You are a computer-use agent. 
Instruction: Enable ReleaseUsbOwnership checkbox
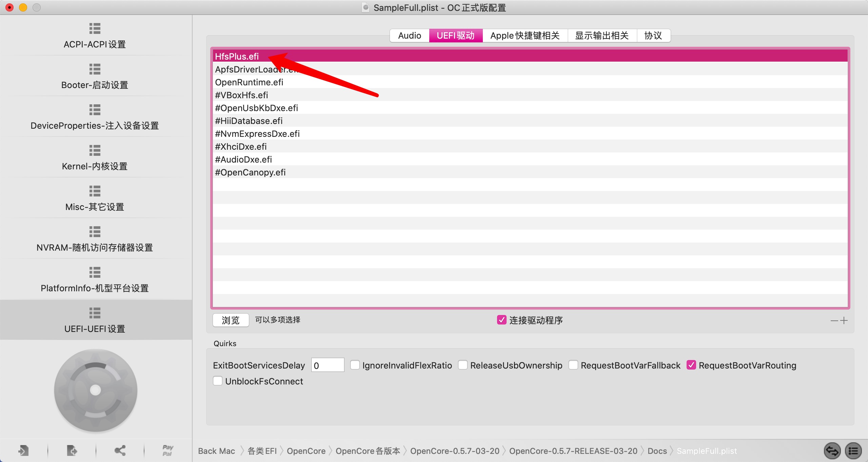point(463,365)
